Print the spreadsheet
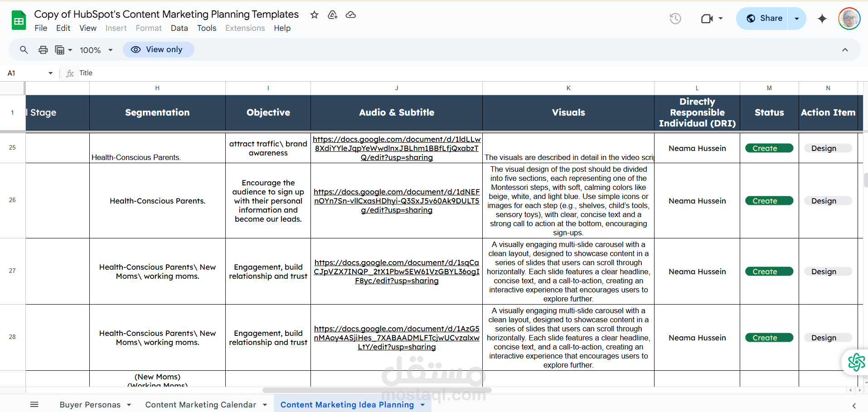The width and height of the screenshot is (868, 412). coord(43,50)
